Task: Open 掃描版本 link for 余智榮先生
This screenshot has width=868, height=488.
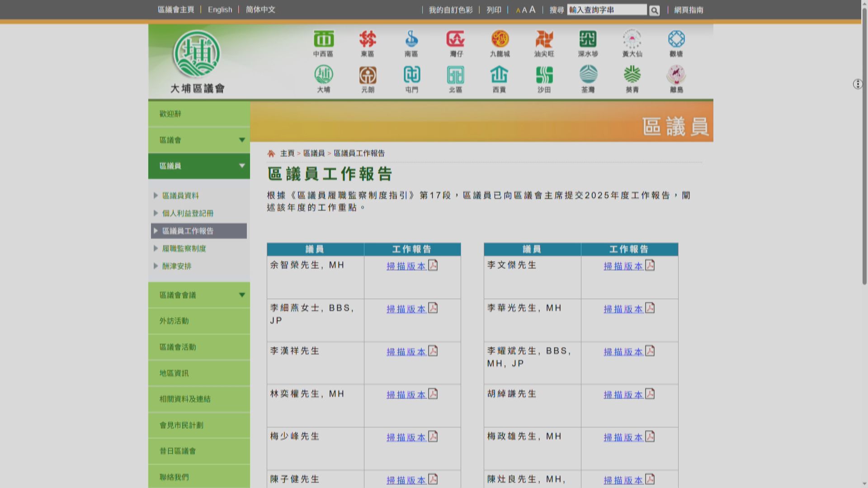Action: click(406, 266)
